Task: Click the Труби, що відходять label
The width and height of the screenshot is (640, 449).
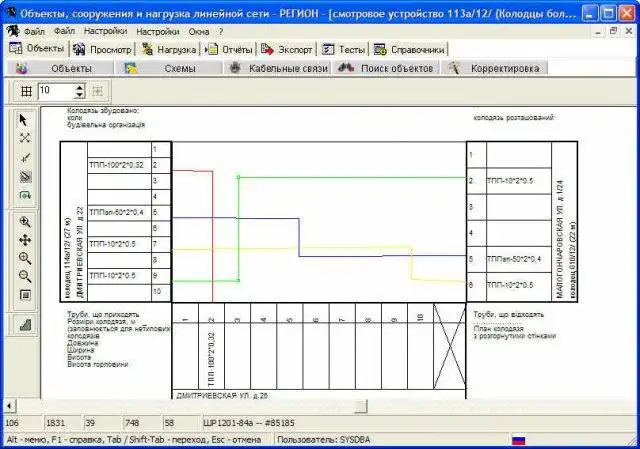Action: point(509,314)
